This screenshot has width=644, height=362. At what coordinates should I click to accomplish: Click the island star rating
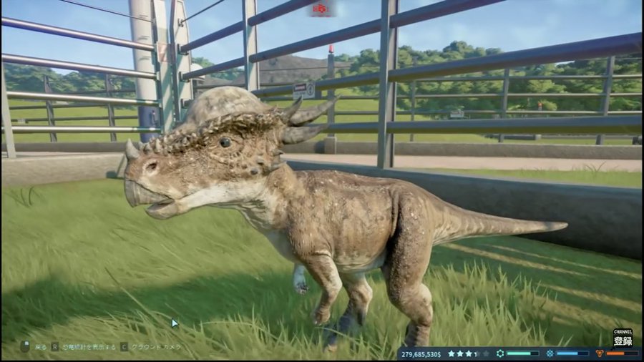point(469,353)
